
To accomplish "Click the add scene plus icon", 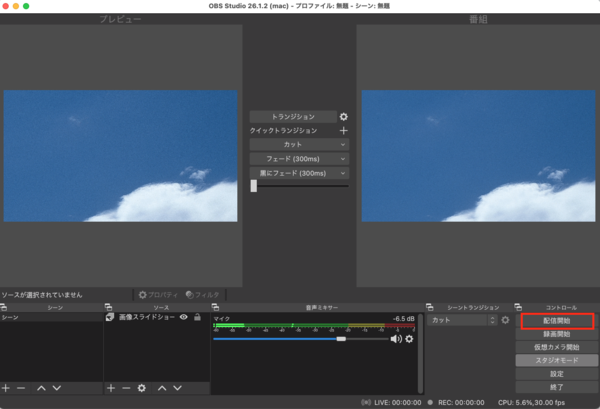I will tap(6, 387).
